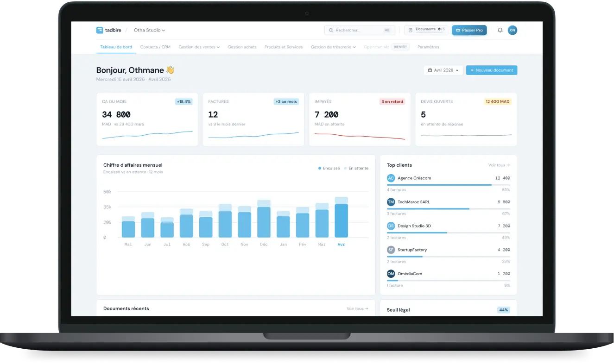This screenshot has width=614, height=364.
Task: Open the Avril 2026 date dropdown
Action: (x=443, y=70)
